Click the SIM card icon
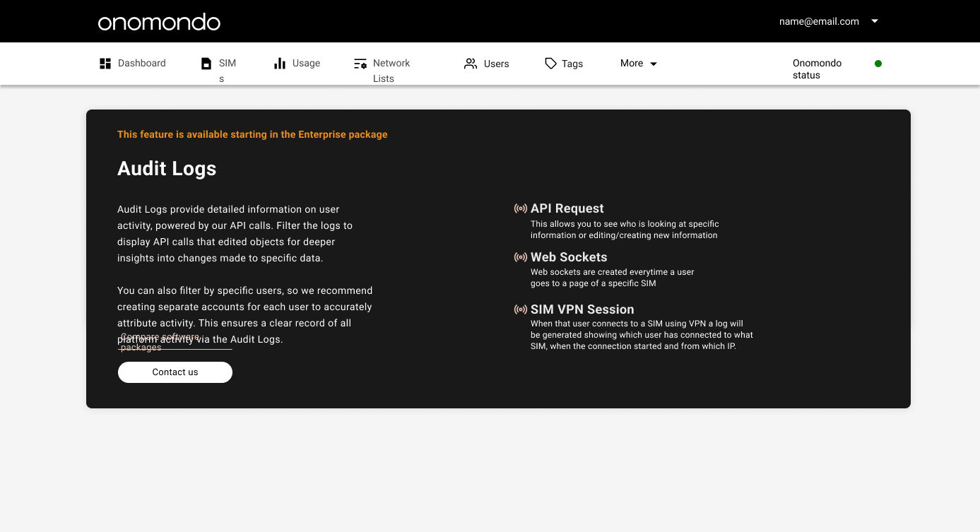This screenshot has height=532, width=980. [x=206, y=64]
